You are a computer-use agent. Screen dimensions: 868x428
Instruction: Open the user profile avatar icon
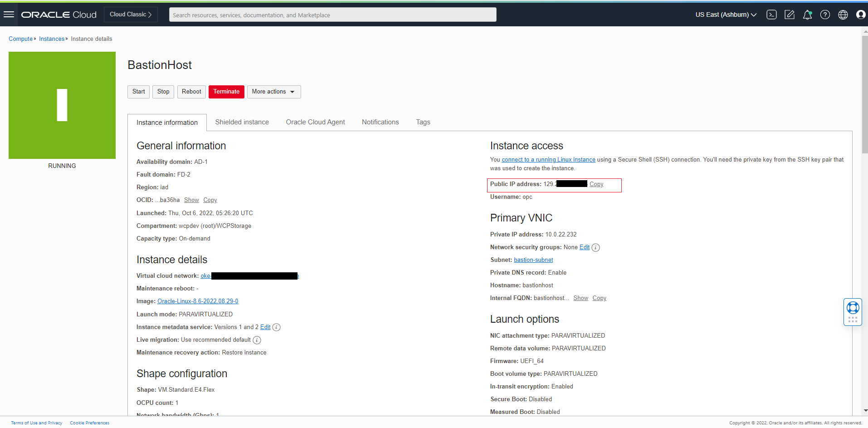(x=861, y=15)
